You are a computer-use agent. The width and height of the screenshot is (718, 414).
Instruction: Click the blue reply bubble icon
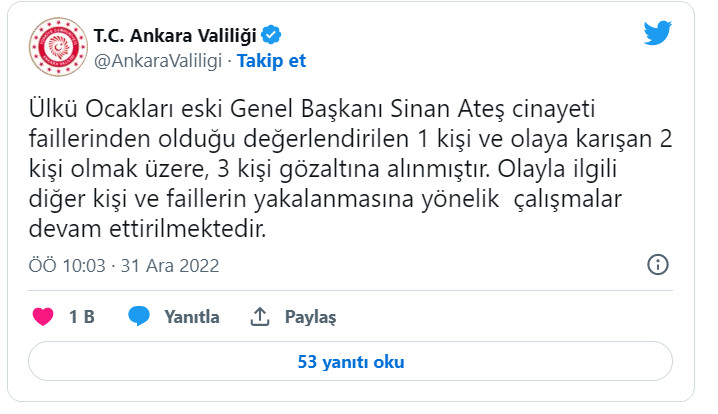coord(139,317)
